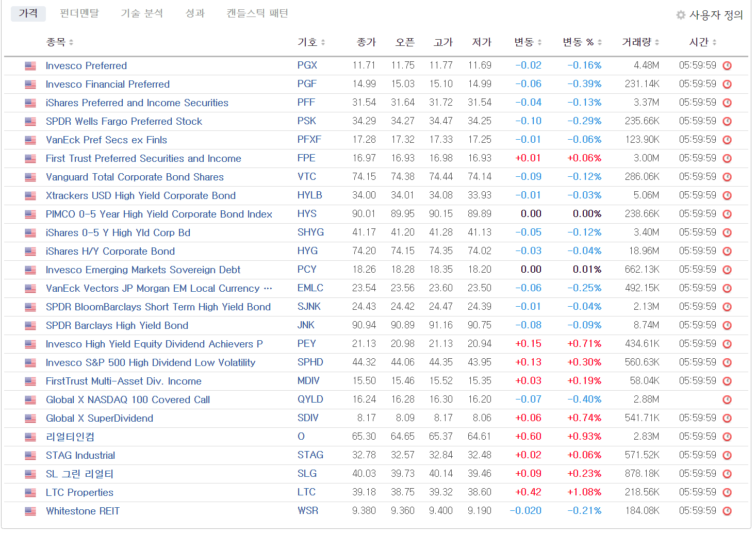
Task: Click the US flag icon beside Invesco Preferred
Action: click(30, 66)
